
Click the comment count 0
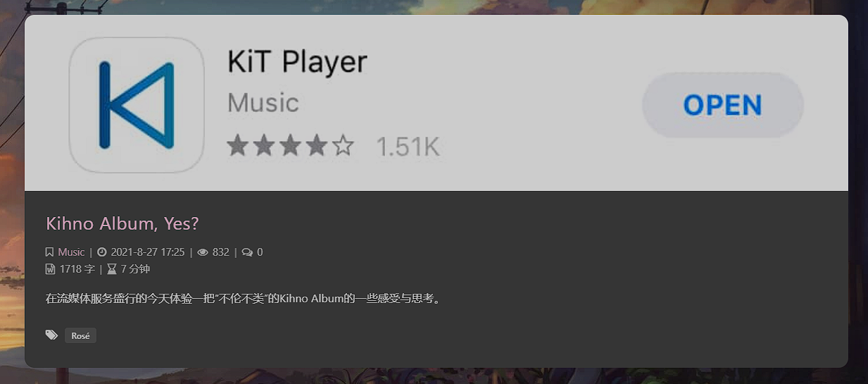click(260, 252)
